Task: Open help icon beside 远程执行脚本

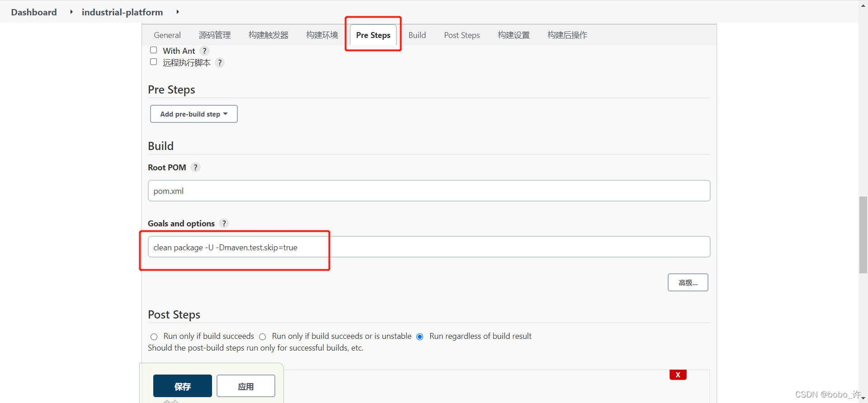Action: 220,62
